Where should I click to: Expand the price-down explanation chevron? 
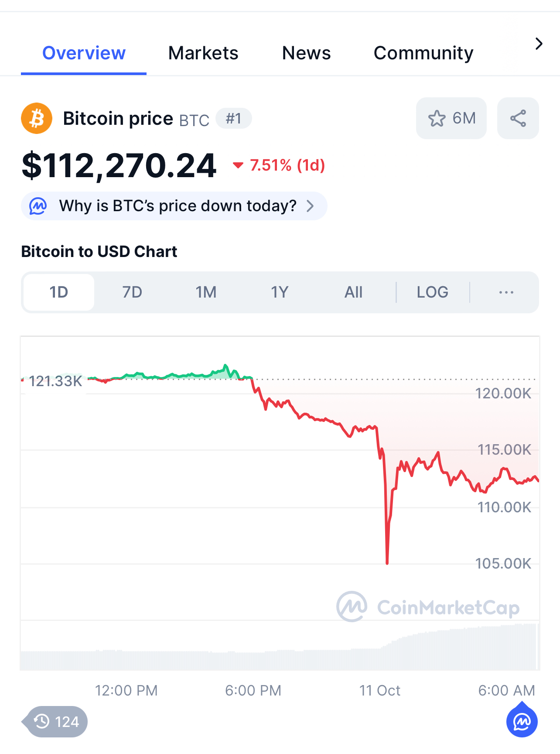click(x=310, y=206)
